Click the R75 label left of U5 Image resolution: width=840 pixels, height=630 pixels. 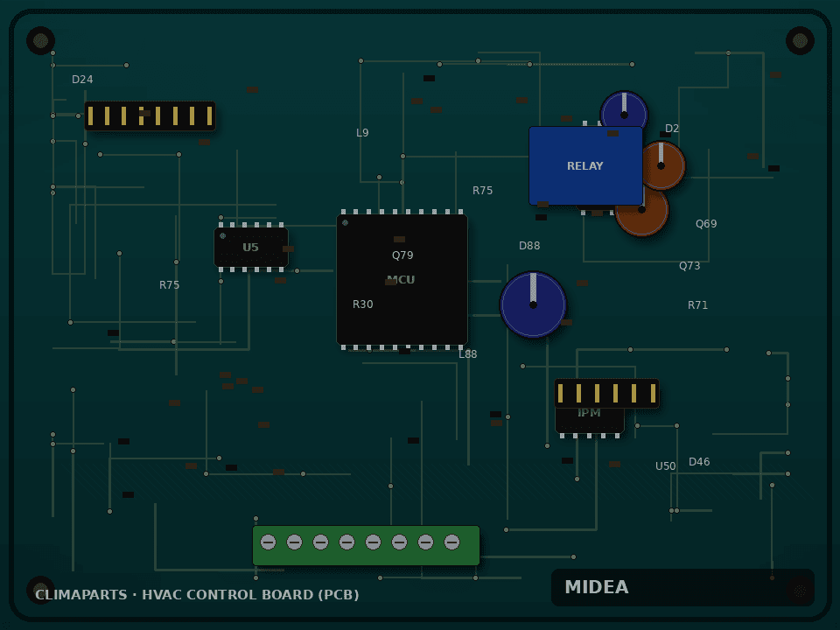(169, 285)
